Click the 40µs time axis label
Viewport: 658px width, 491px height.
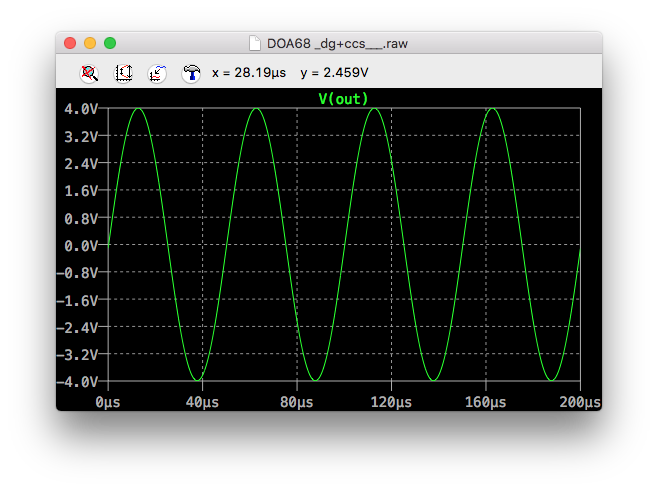202,402
